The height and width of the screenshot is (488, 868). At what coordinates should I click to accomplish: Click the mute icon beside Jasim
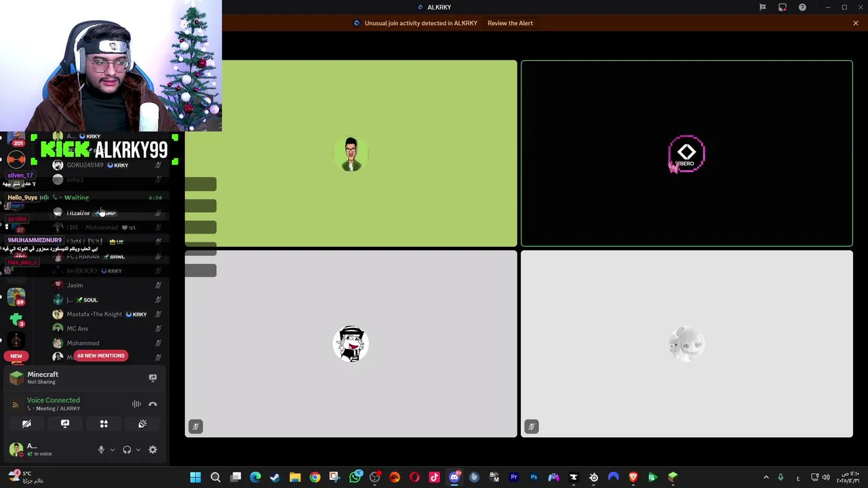(158, 285)
